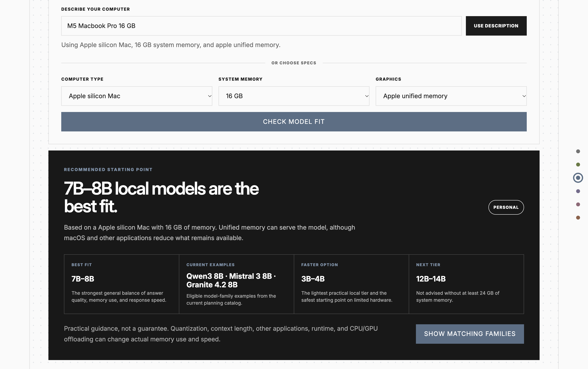Click the 3B–4B faster option value
The image size is (588, 369).
[x=313, y=279]
